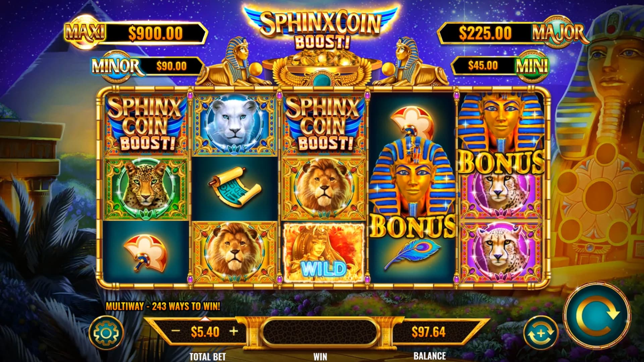Click the leopard symbol in green frame
This screenshot has height=362, width=644.
(x=145, y=189)
